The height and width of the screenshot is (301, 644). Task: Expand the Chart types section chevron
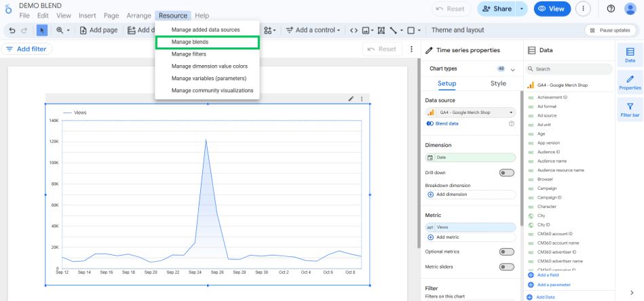[x=513, y=69]
